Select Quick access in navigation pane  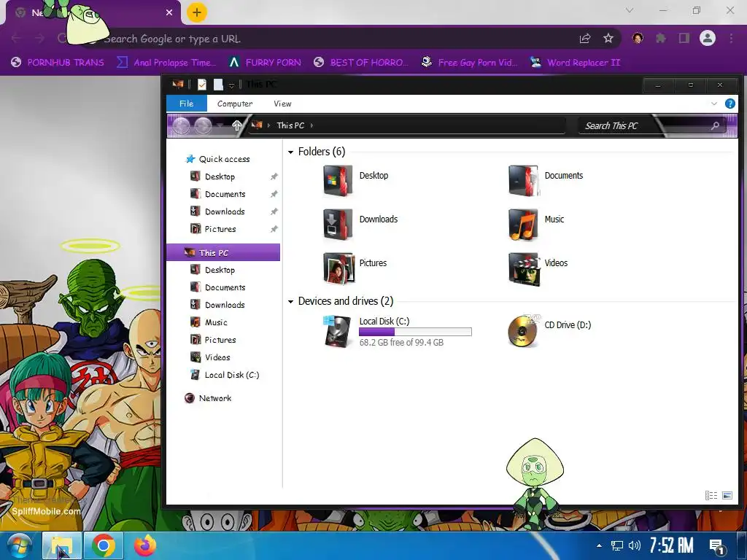[223, 159]
